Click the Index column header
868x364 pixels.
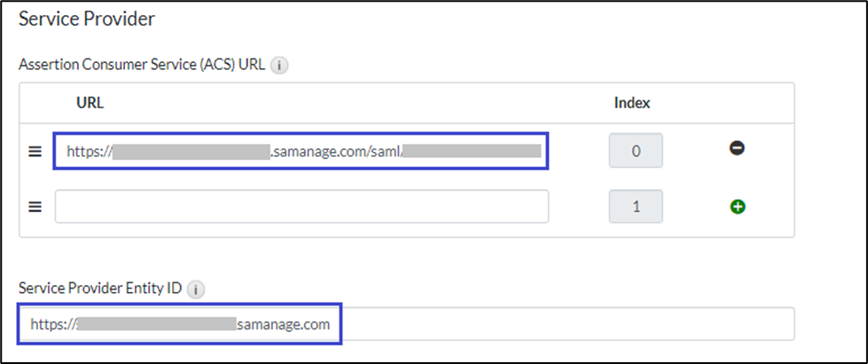click(632, 102)
